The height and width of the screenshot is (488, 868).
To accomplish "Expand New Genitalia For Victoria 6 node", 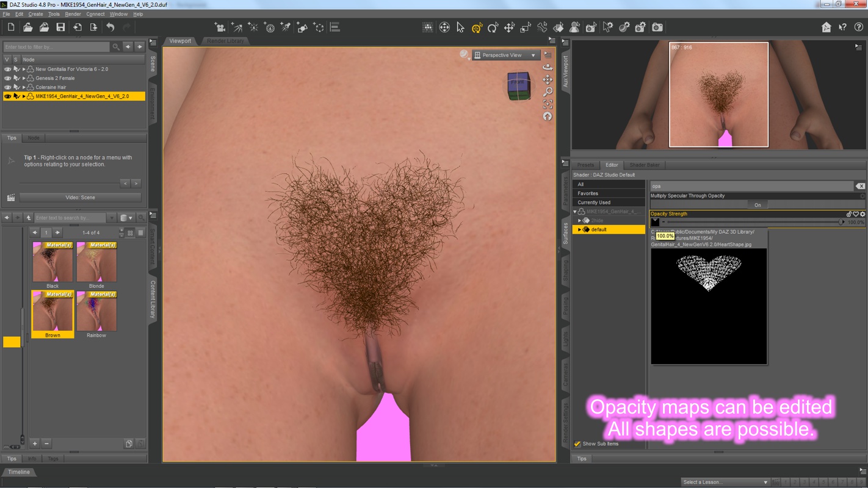I will click(x=24, y=69).
